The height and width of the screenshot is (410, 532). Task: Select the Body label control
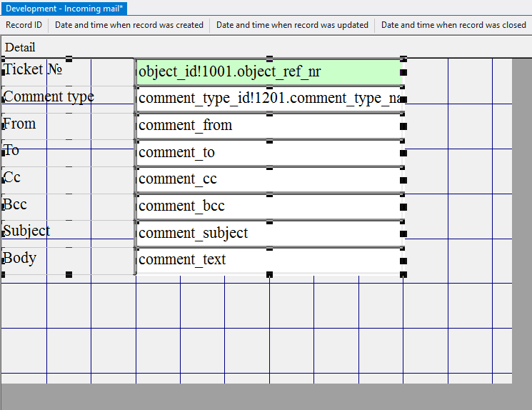point(20,258)
